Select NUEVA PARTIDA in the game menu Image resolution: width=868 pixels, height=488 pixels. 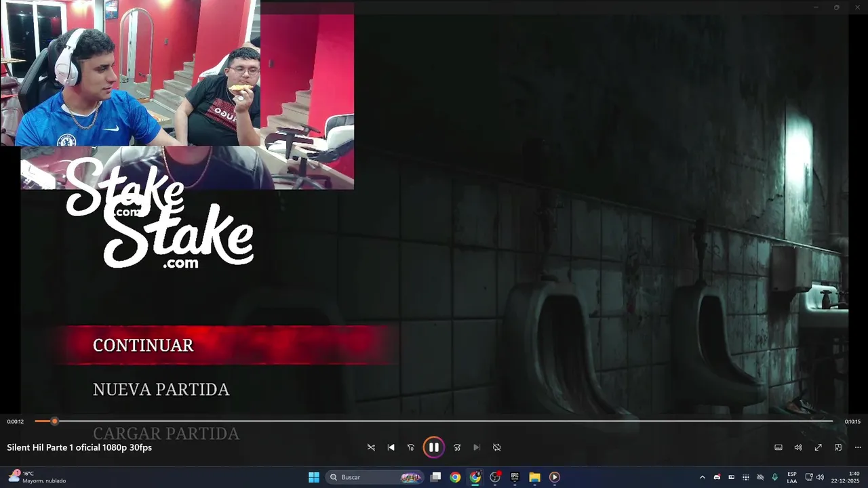pyautogui.click(x=161, y=390)
